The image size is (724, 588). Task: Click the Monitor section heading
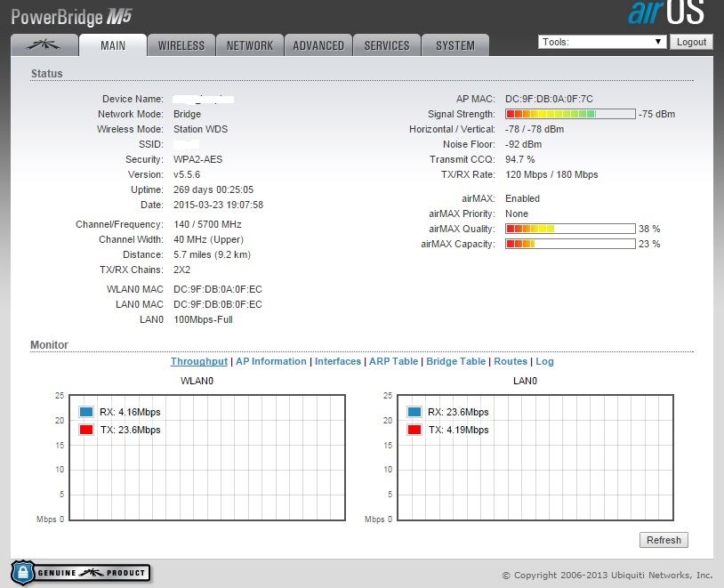coord(49,345)
